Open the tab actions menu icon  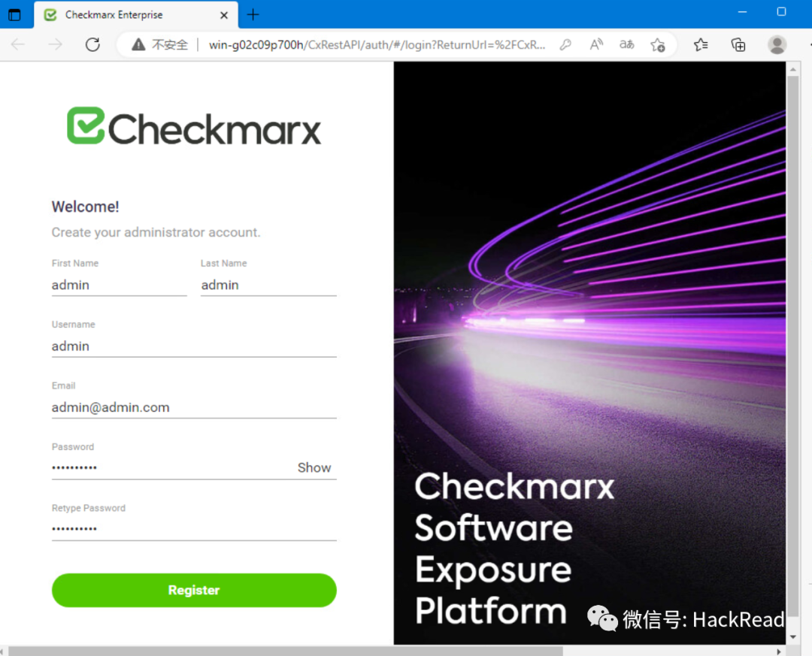pyautogui.click(x=14, y=14)
